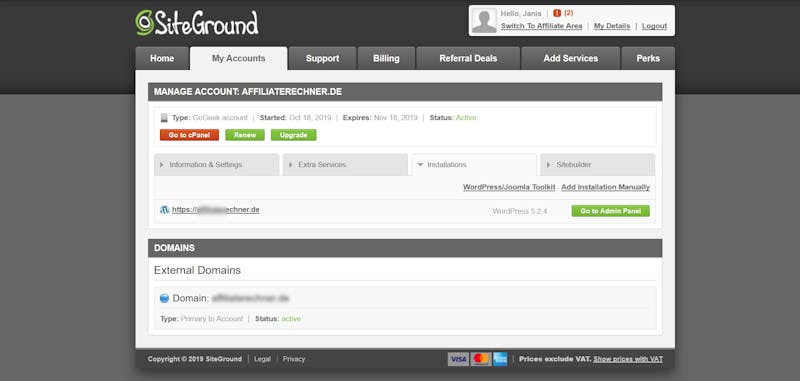Click the start date Oct 18, 2019
The width and height of the screenshot is (800, 381).
pyautogui.click(x=310, y=118)
